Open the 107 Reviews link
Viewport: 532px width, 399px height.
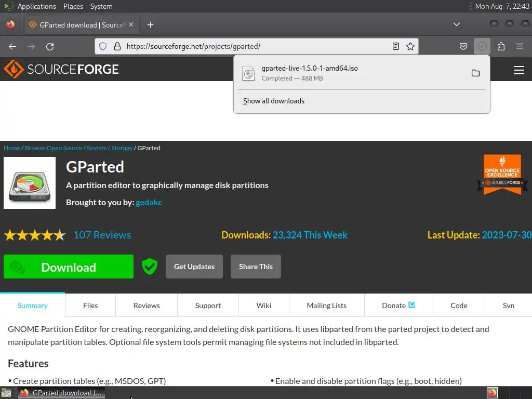click(102, 235)
